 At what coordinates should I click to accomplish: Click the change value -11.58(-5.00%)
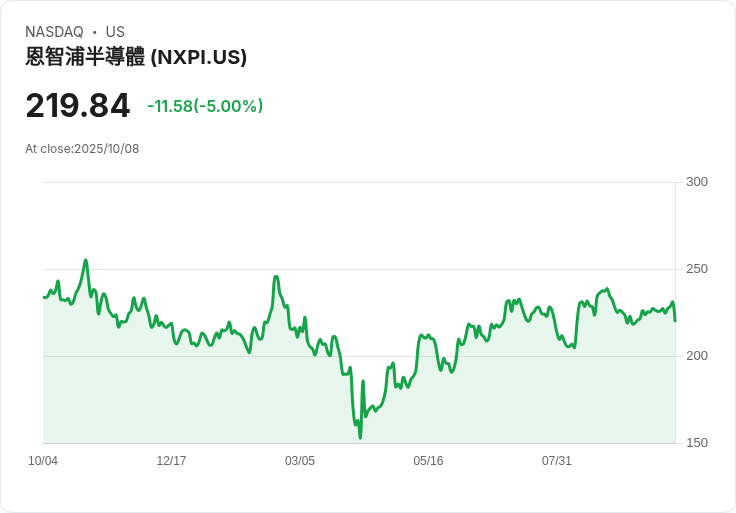pos(205,106)
